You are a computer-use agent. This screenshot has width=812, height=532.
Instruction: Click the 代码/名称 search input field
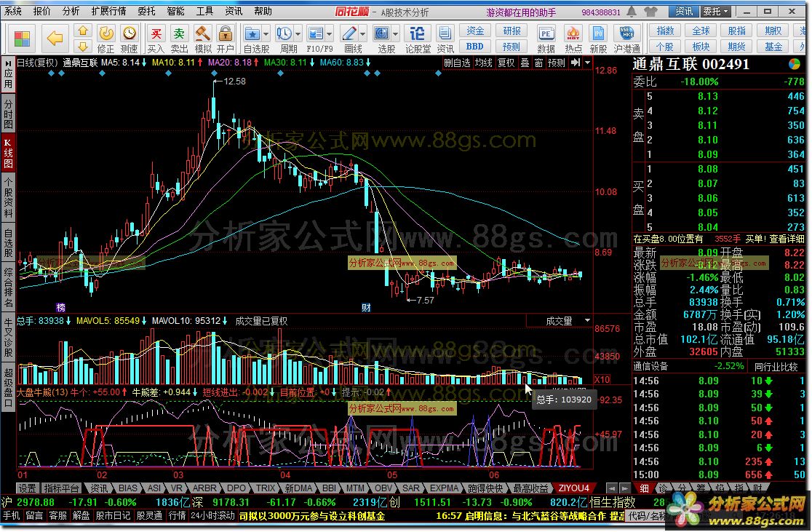pos(645,516)
